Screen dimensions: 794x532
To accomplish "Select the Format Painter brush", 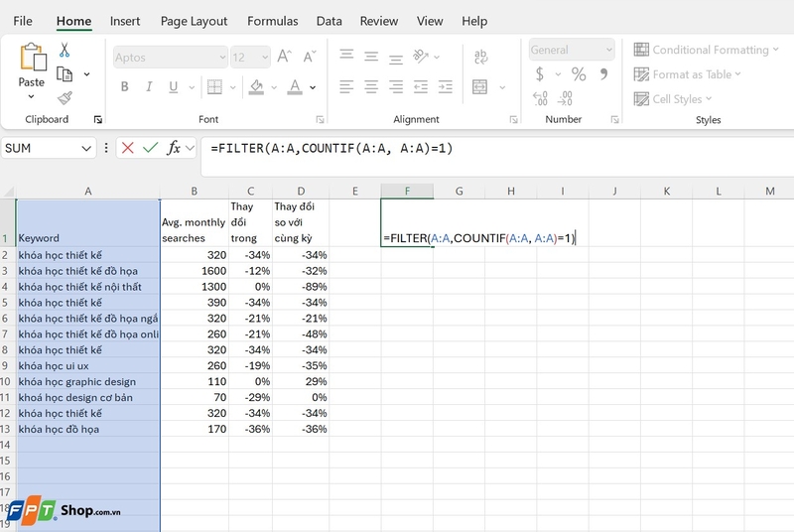I will point(65,97).
